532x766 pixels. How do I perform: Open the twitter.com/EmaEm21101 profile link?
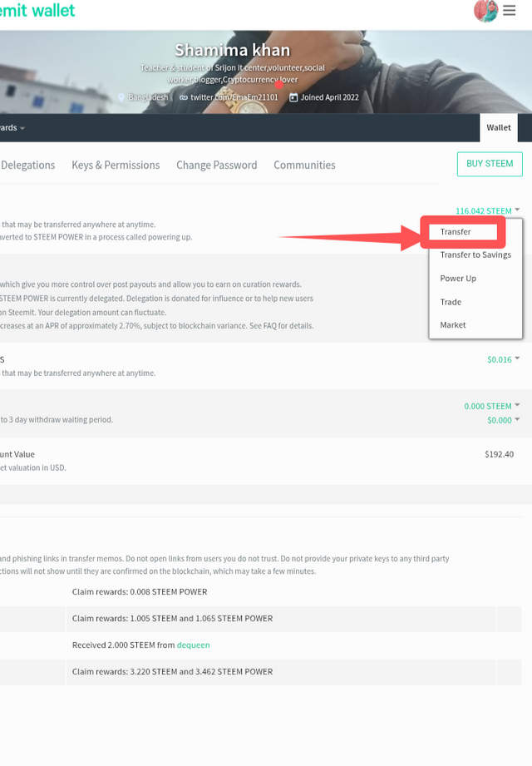pyautogui.click(x=234, y=97)
